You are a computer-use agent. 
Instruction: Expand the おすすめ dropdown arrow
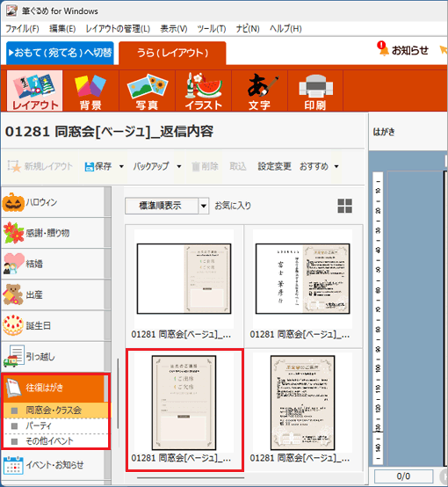pyautogui.click(x=336, y=166)
